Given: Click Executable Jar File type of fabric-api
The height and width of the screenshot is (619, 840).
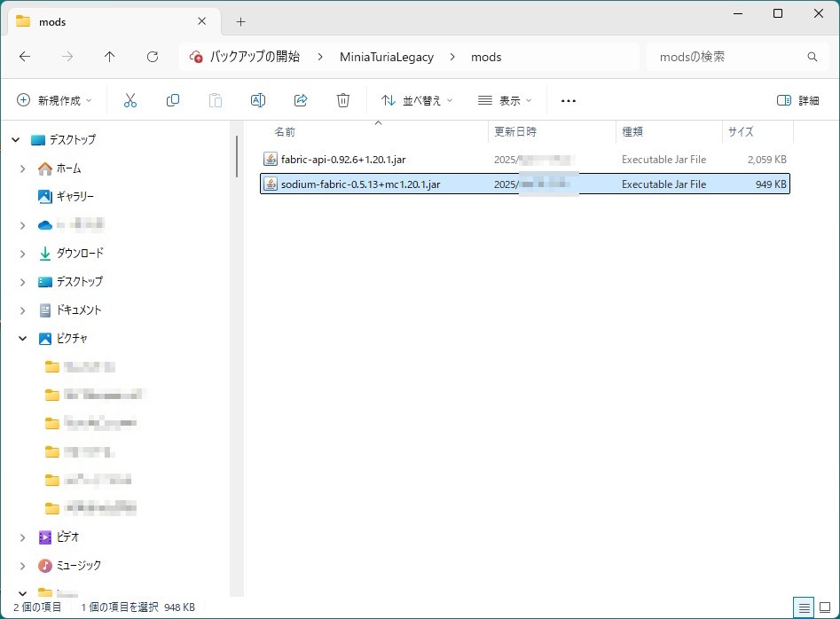Looking at the screenshot, I should click(x=663, y=160).
